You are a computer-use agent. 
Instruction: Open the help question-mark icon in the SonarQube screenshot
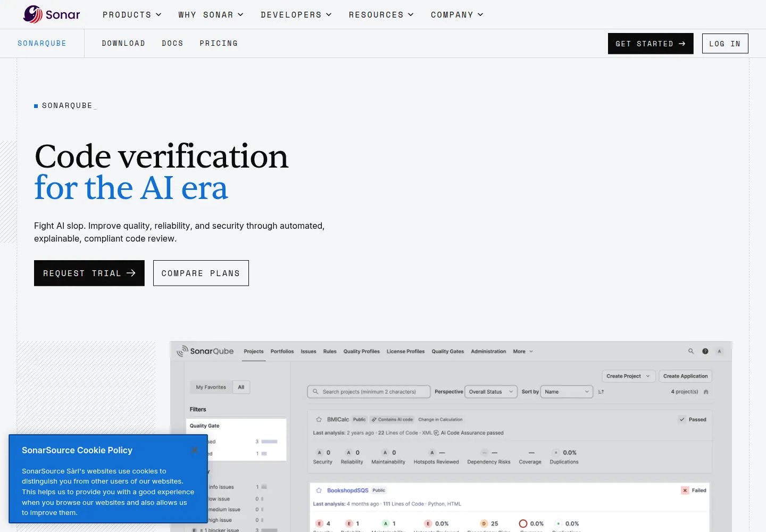tap(705, 351)
